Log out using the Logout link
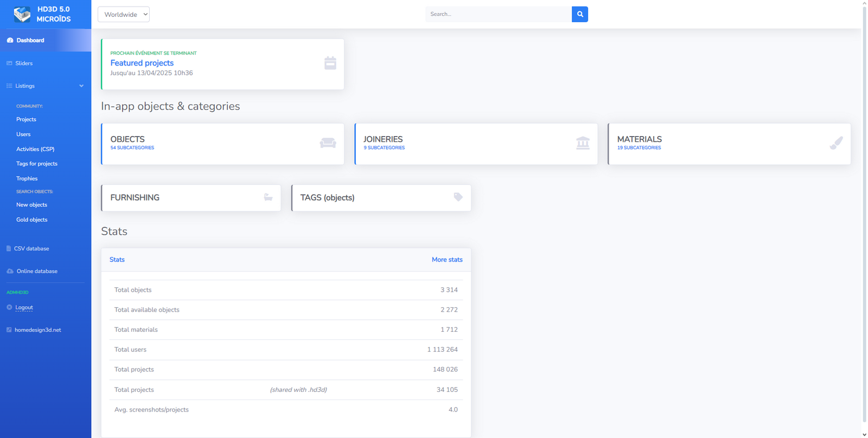Viewport: 868px width, 438px height. pos(24,307)
